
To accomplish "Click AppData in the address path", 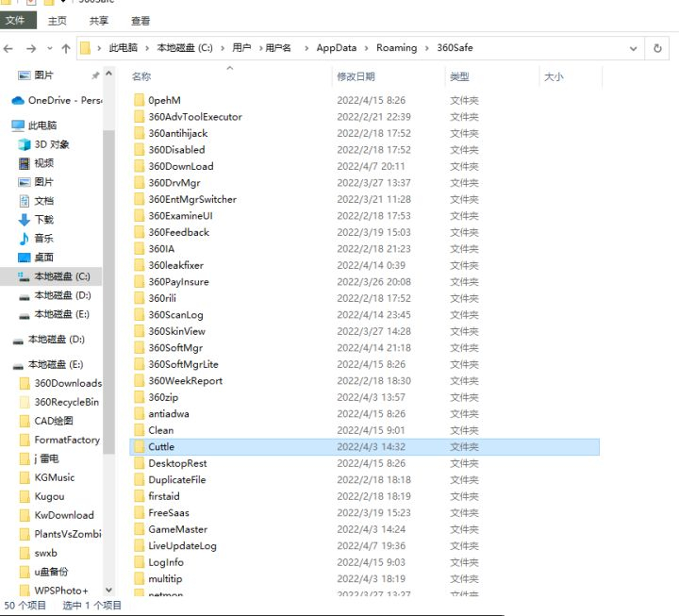I will click(x=337, y=48).
